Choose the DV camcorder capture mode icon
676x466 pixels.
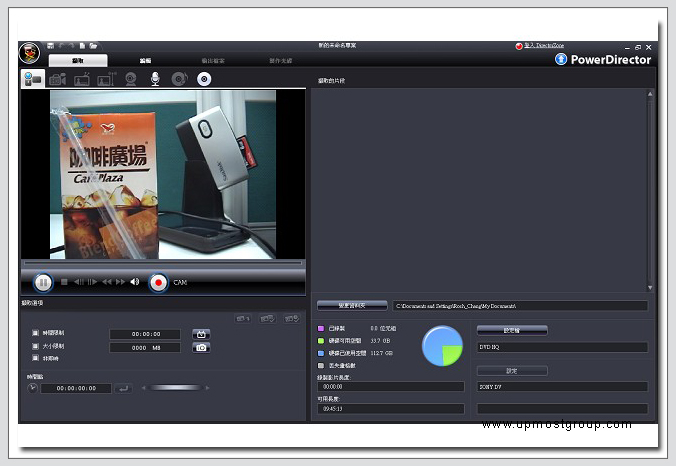33,79
